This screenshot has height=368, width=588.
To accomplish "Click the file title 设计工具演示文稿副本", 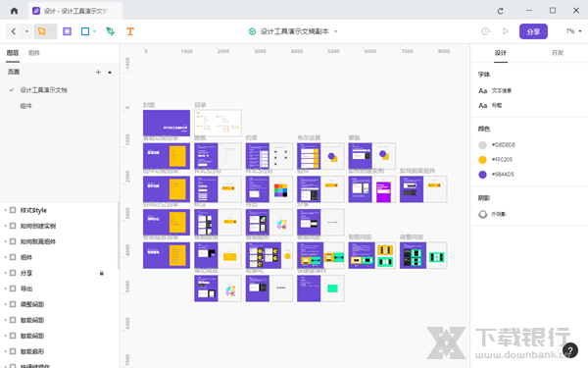I will point(294,31).
